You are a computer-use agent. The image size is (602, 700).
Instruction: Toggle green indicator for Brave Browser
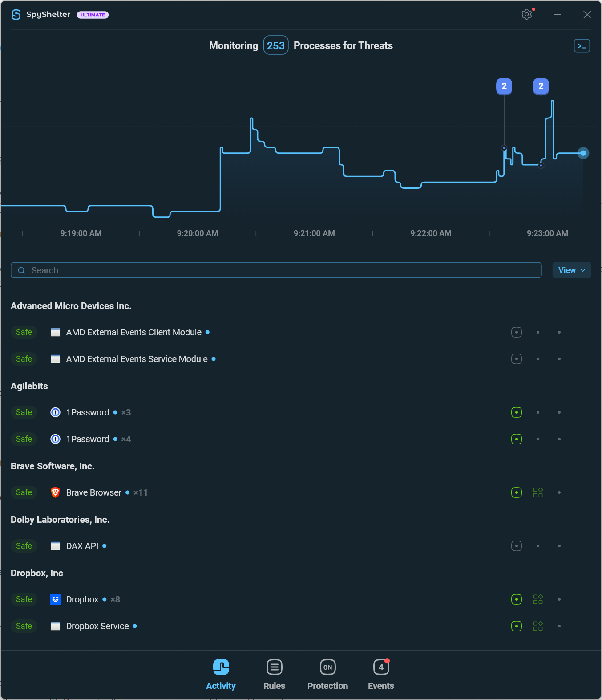(517, 492)
